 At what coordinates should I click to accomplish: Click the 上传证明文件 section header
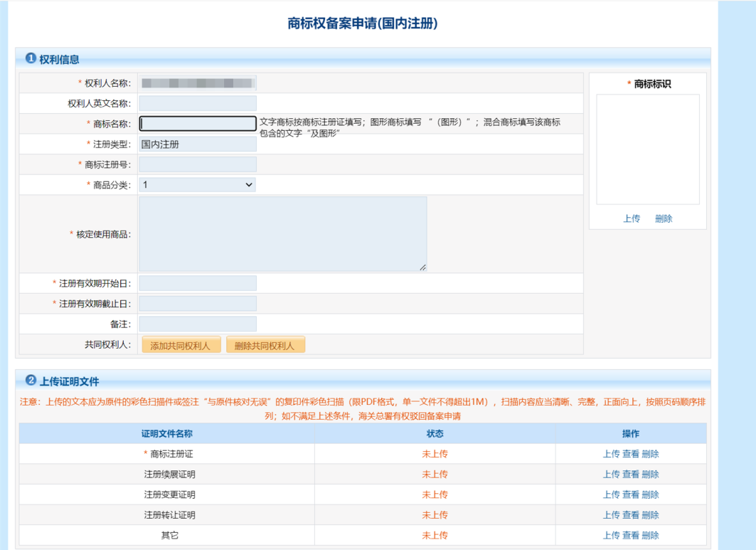[x=69, y=381]
